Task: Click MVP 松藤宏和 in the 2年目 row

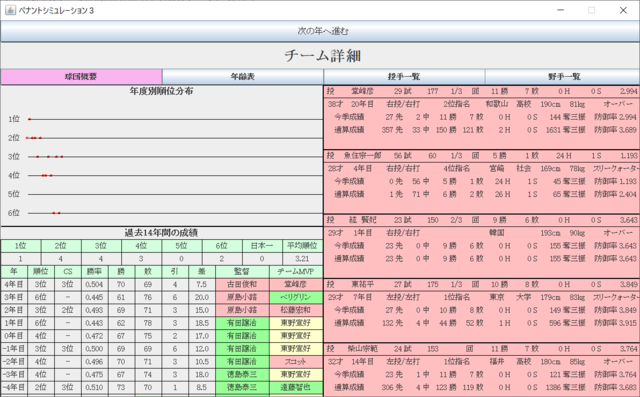Action: coord(296,311)
